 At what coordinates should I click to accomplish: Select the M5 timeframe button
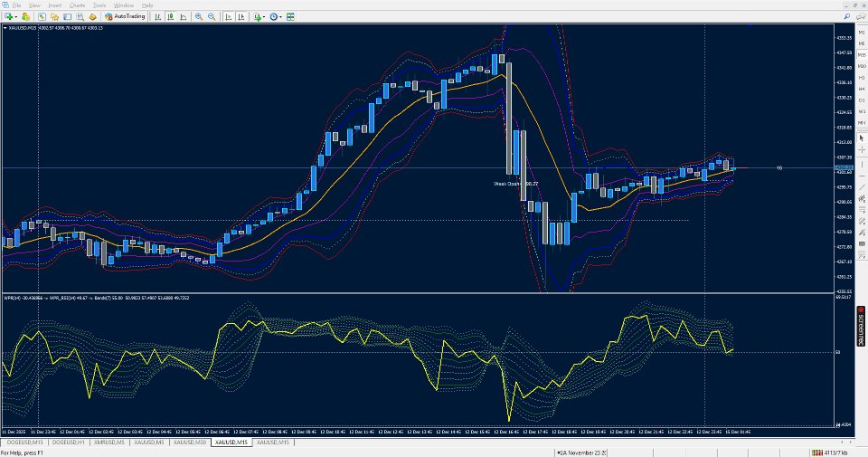click(x=862, y=43)
